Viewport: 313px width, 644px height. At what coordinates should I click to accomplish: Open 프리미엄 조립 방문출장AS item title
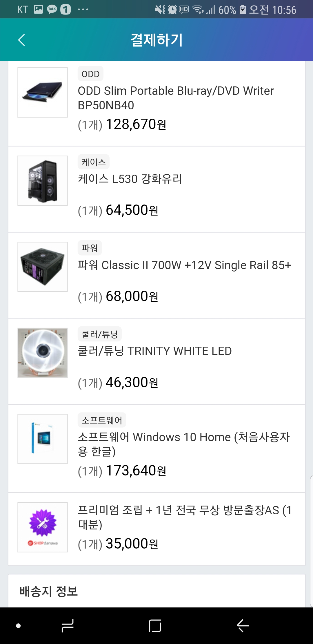coord(184,517)
